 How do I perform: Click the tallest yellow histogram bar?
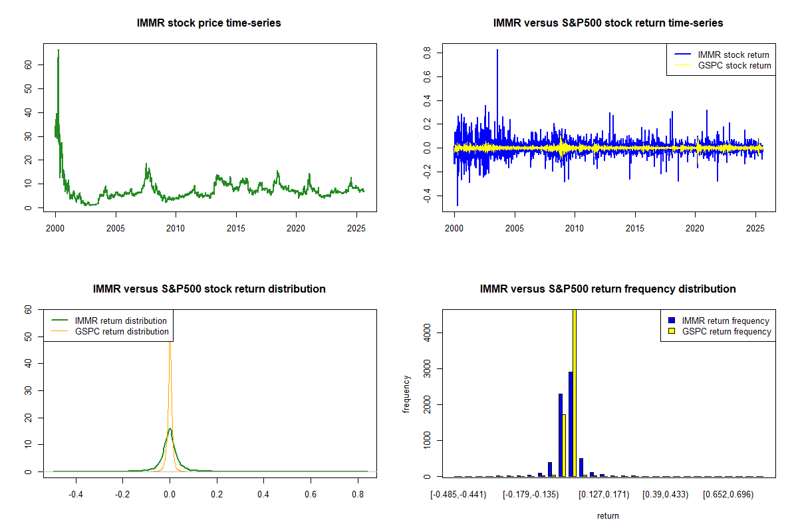[574, 399]
